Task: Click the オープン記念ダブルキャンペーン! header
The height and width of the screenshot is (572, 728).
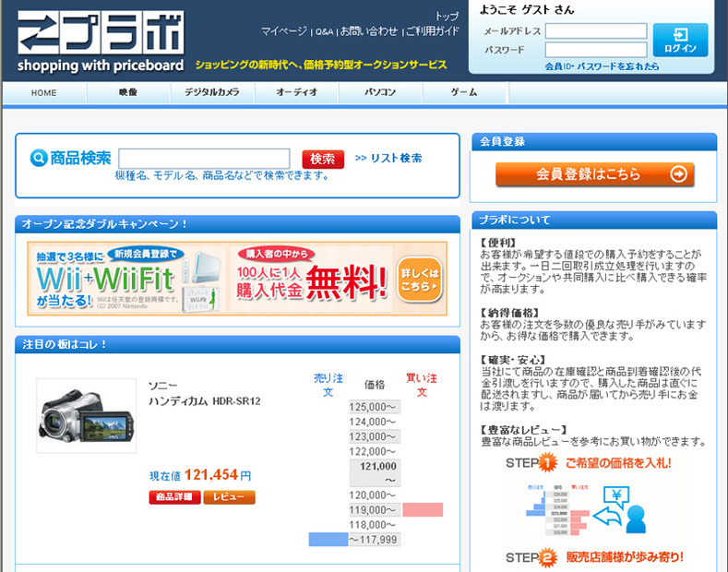Action: pos(237,224)
